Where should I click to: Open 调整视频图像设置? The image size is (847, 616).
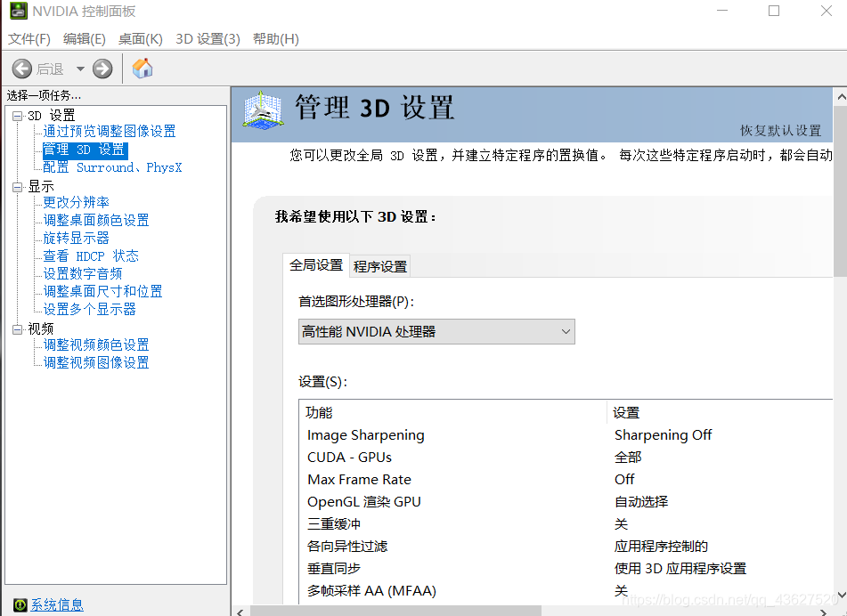(x=96, y=363)
